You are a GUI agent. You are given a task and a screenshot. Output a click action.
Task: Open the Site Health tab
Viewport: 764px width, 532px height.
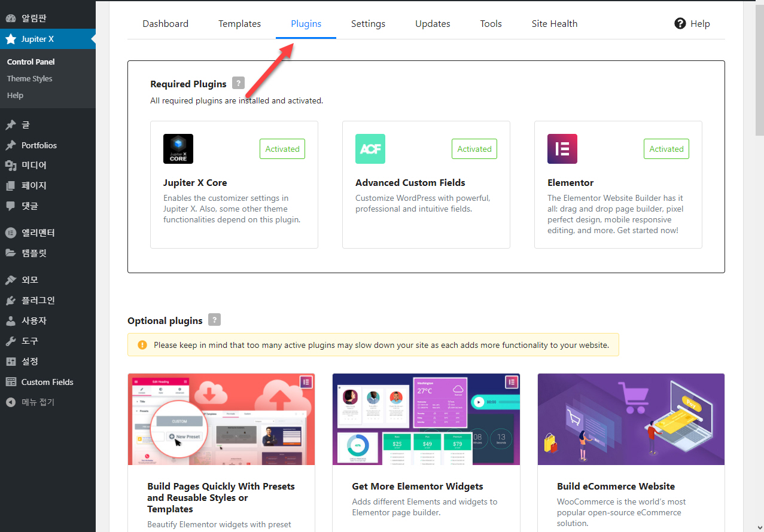point(555,24)
